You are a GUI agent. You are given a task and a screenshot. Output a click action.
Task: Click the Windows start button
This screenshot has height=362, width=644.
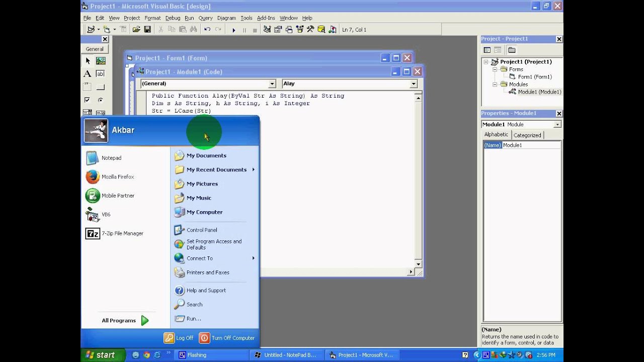pos(102,355)
